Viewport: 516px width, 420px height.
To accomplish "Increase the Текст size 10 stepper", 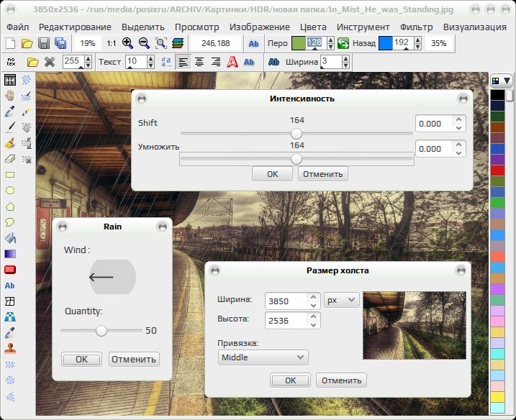I will [150, 58].
